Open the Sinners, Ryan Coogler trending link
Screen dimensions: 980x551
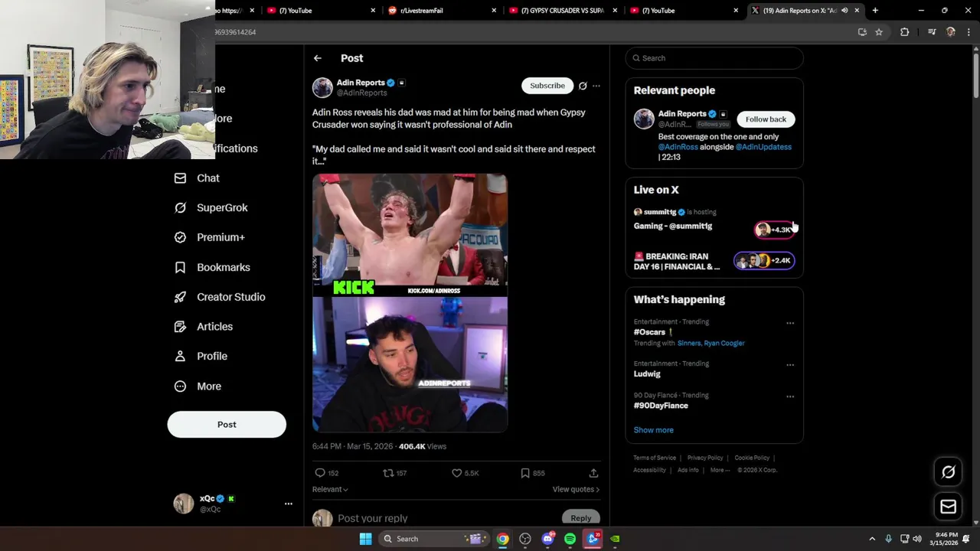[x=711, y=344]
